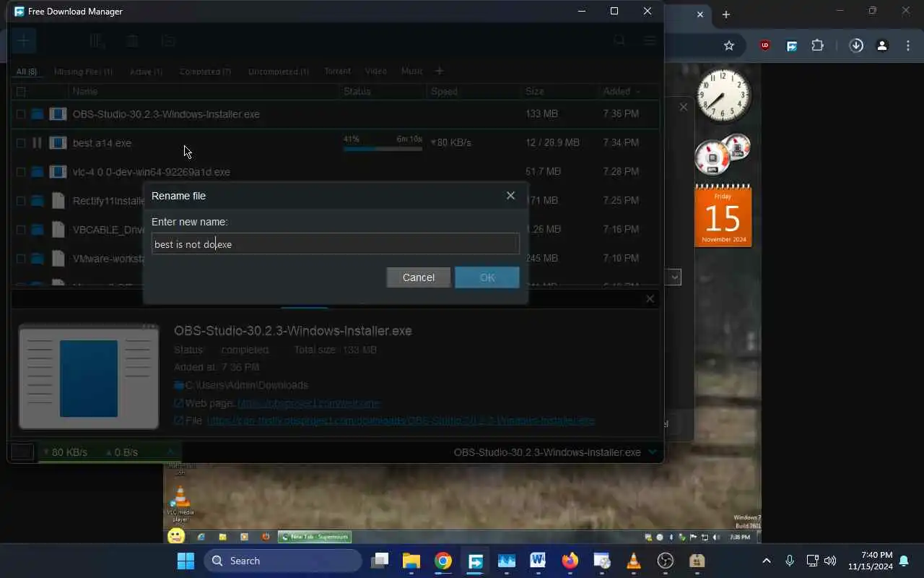924x578 pixels.
Task: Close the Chrome tab with its X
Action: point(700,14)
